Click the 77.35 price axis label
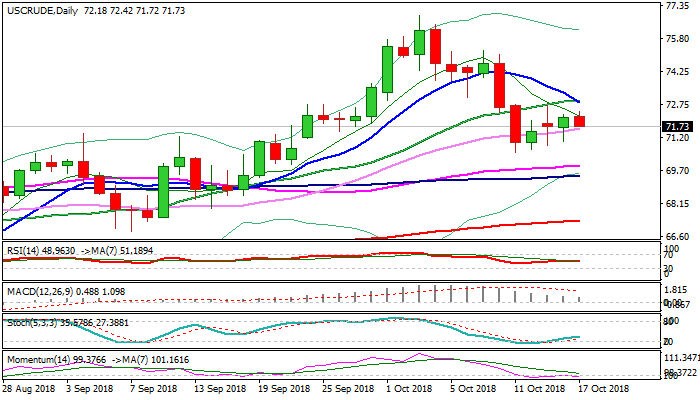Screen dimensions: 700x400 [676, 6]
